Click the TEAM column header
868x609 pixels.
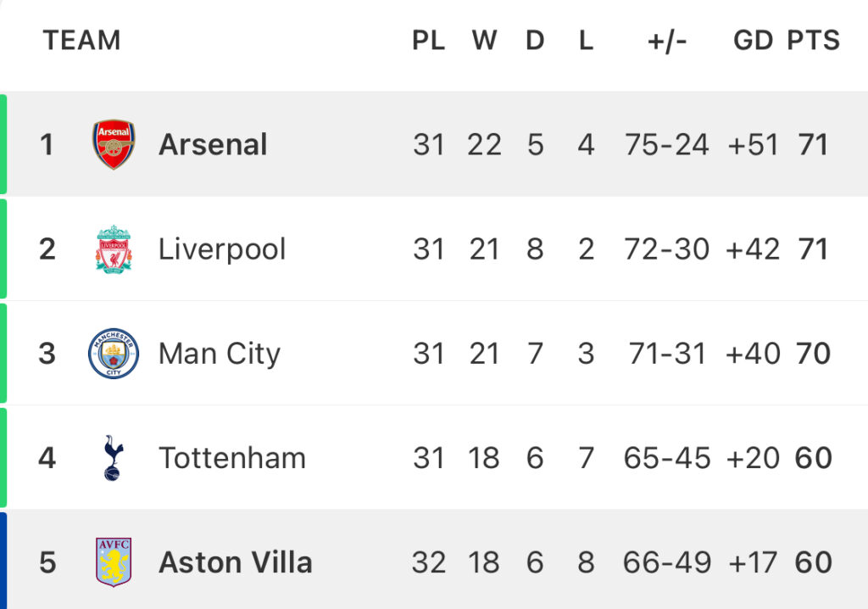tap(82, 41)
